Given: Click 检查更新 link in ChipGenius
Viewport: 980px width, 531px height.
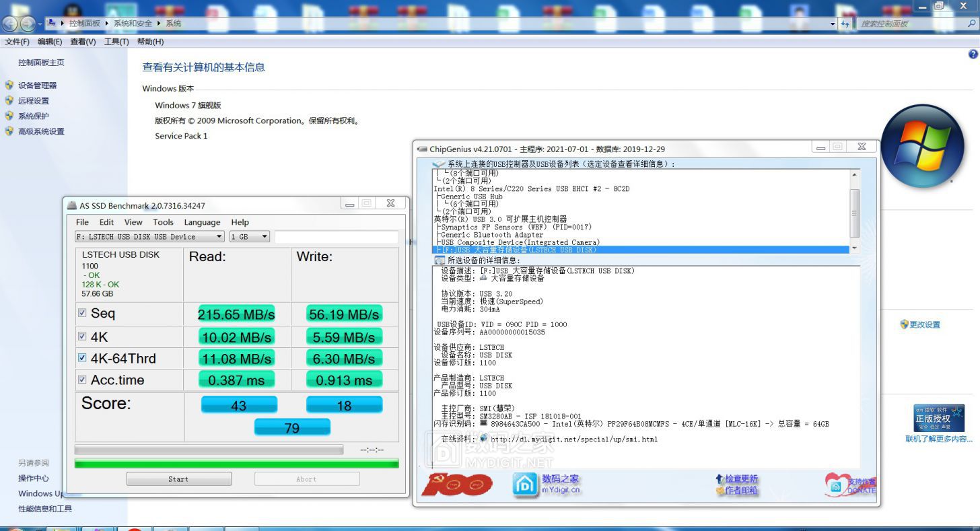Looking at the screenshot, I should (x=741, y=479).
